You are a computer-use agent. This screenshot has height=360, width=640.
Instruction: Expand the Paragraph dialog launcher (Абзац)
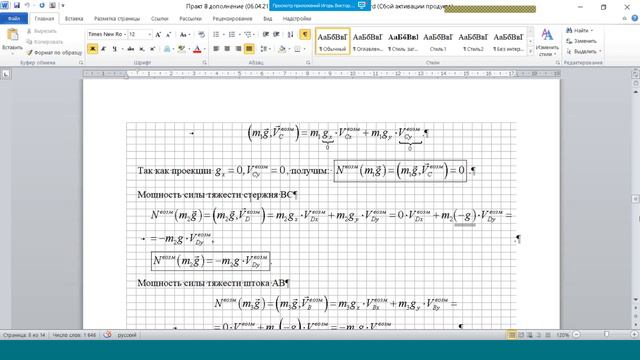(x=308, y=63)
